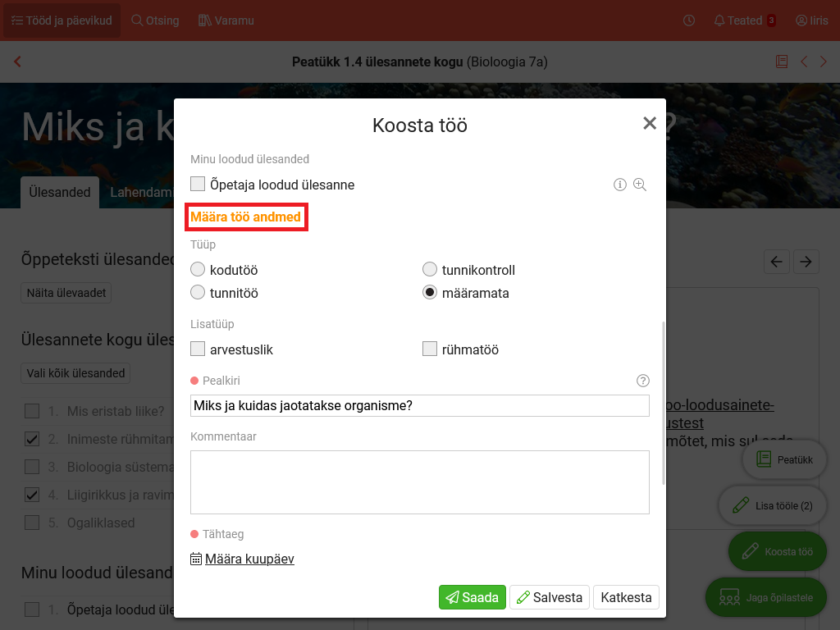The image size is (840, 630).
Task: Tick the rühmatöö checkbox
Action: click(430, 349)
